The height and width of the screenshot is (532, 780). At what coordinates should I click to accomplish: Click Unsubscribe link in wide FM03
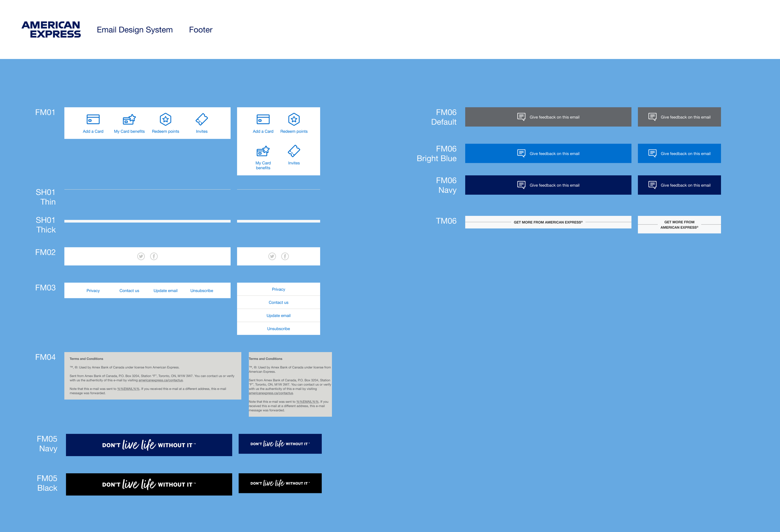pyautogui.click(x=202, y=291)
